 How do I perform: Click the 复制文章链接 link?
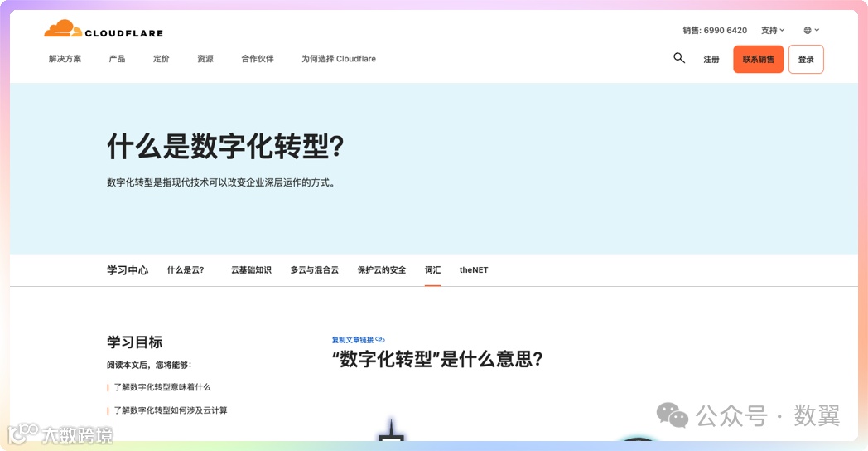[353, 340]
